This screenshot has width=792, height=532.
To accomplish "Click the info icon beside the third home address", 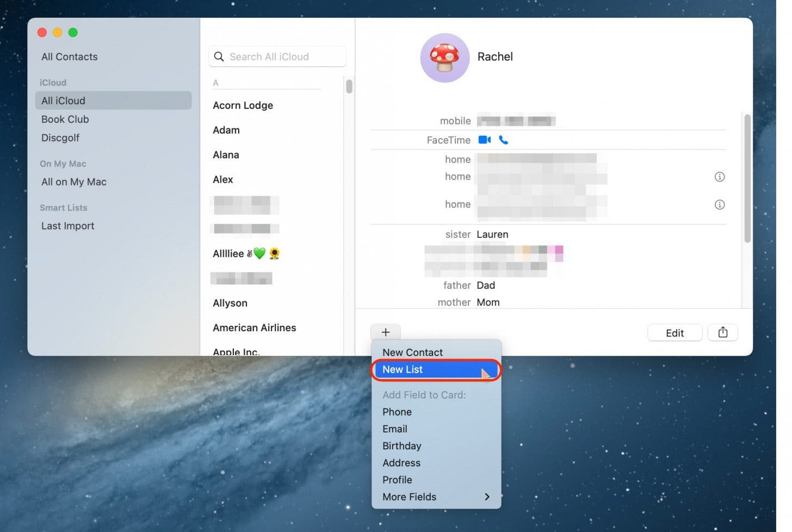I will [719, 205].
